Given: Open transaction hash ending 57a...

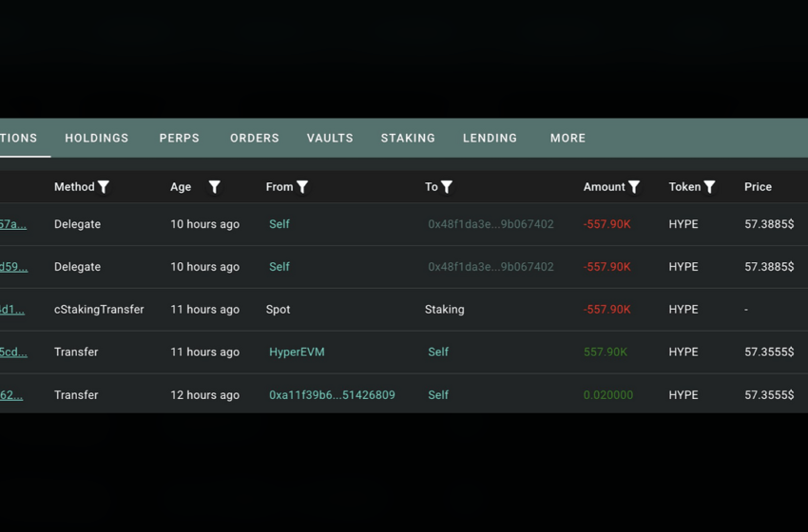Looking at the screenshot, I should point(13,224).
